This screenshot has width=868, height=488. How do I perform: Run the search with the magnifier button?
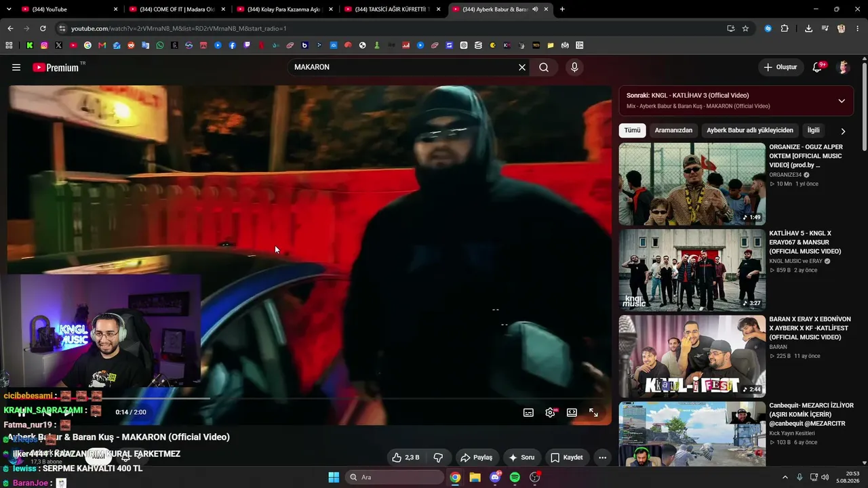click(x=544, y=67)
